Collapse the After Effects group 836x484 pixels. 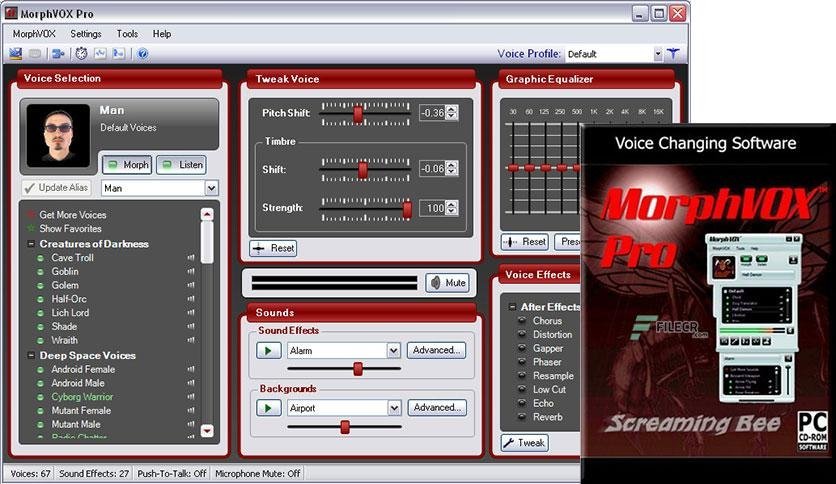[x=512, y=307]
